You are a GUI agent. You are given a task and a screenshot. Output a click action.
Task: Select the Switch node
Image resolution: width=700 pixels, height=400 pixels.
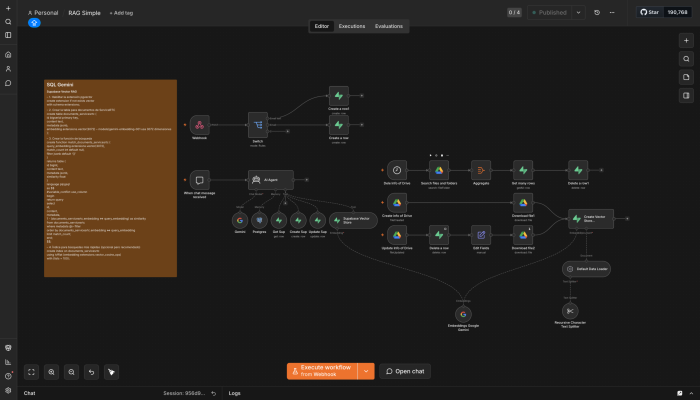pos(258,125)
